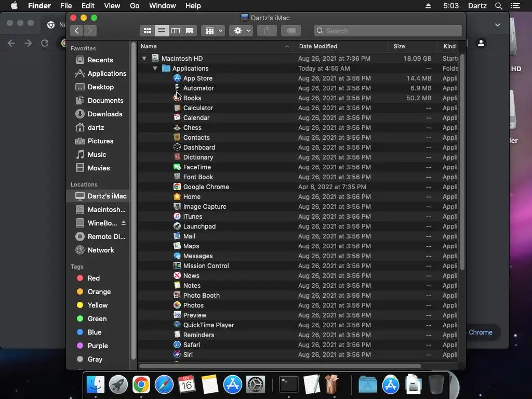Image resolution: width=532 pixels, height=399 pixels.
Task: Filter by the Purple tag
Action: tap(98, 345)
